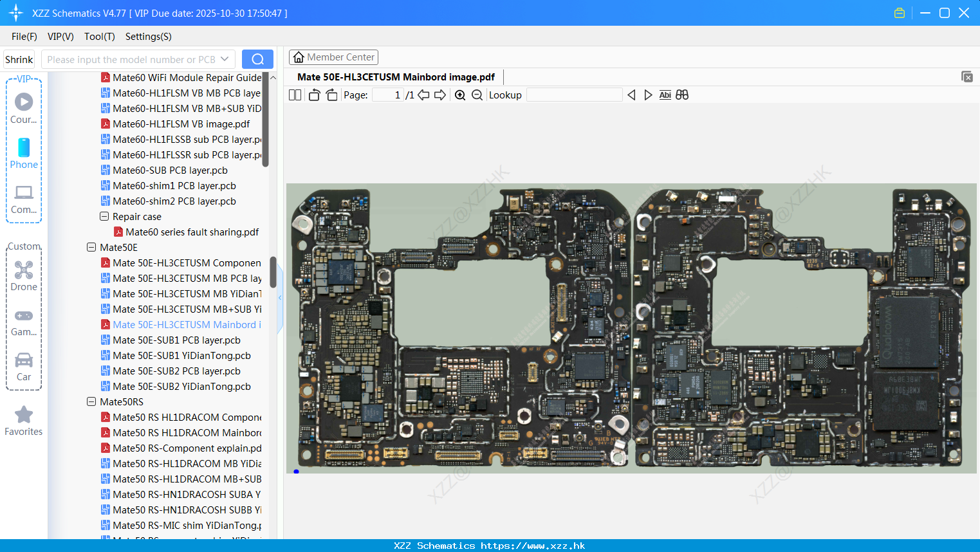Open Mate 50E-HL3CETUSM MB+SUB file
Screen dimensions: 980x552
181,309
